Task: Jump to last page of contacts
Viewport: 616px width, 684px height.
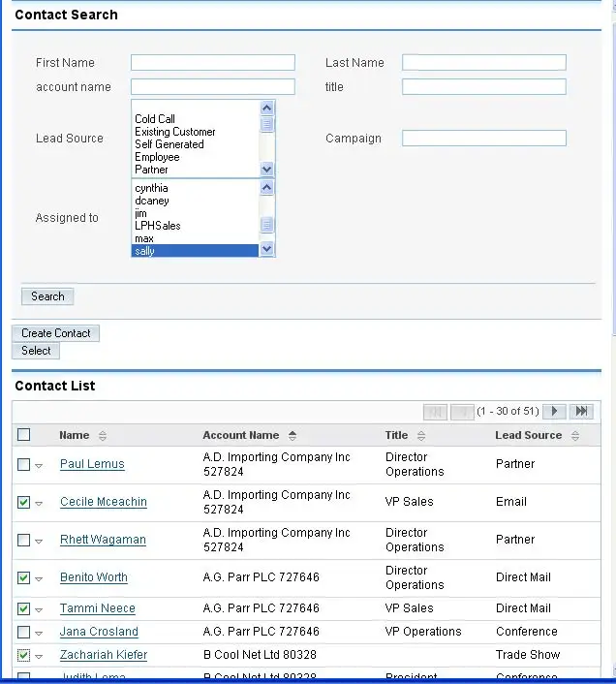Action: tap(581, 411)
